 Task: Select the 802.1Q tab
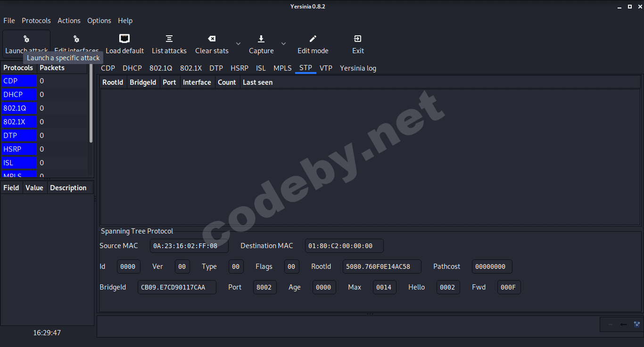[x=161, y=68]
